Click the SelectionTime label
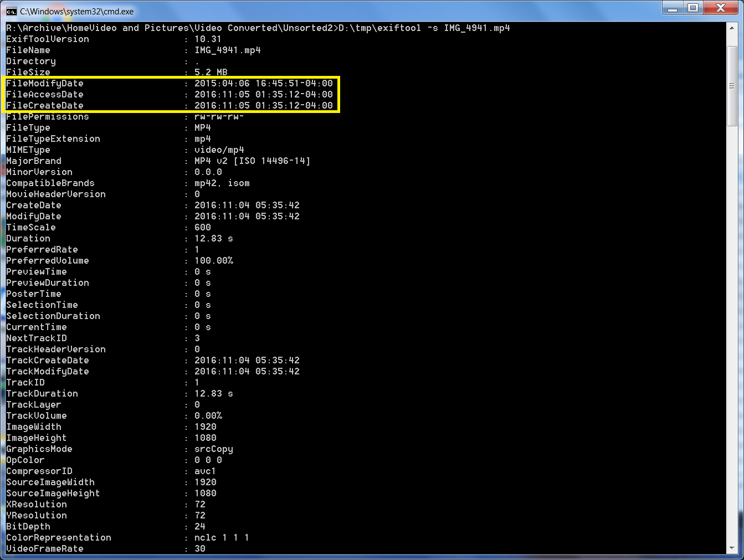Viewport: 744px width, 560px height. (x=42, y=305)
